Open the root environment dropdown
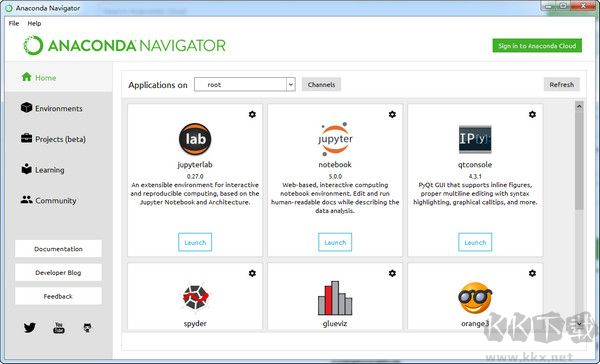Viewport: 600px width, 364px height. tap(245, 85)
